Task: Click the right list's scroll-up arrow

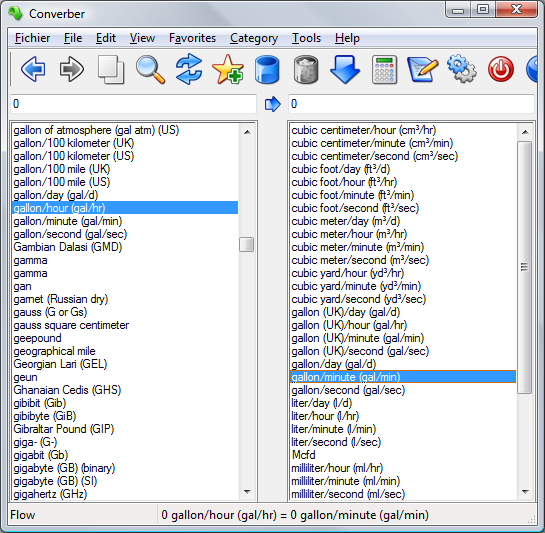Action: (525, 132)
